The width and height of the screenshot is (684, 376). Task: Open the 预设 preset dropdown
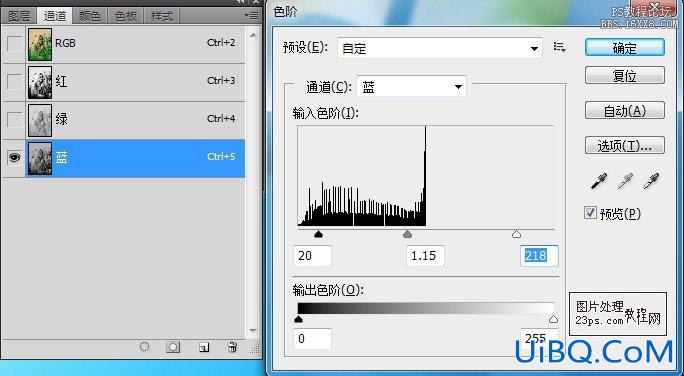point(440,48)
